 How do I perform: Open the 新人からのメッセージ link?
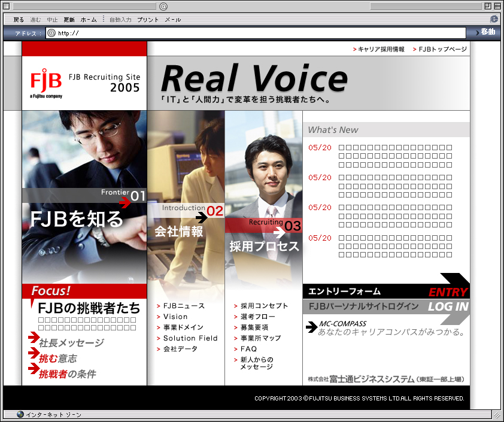click(x=254, y=363)
